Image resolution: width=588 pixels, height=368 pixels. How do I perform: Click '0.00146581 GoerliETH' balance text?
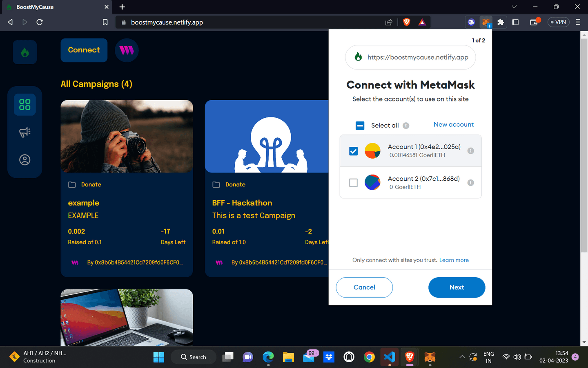[417, 155]
